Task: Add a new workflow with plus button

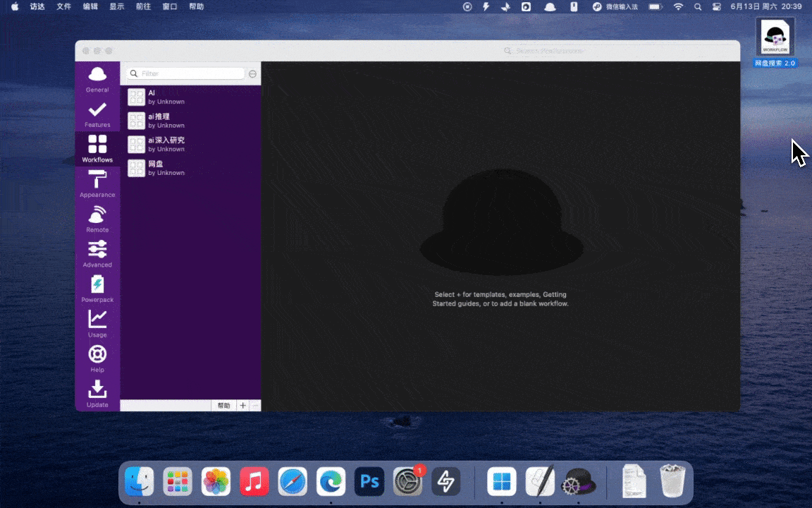Action: (243, 406)
